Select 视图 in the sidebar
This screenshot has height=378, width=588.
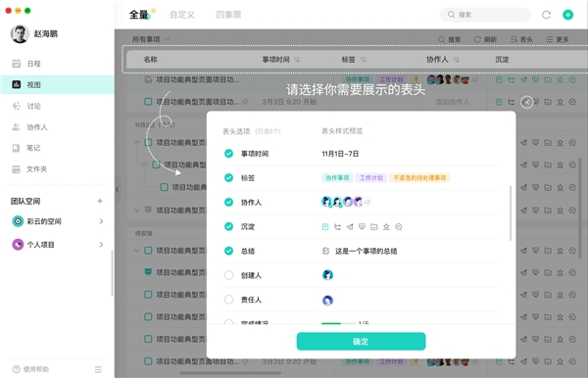coord(58,84)
